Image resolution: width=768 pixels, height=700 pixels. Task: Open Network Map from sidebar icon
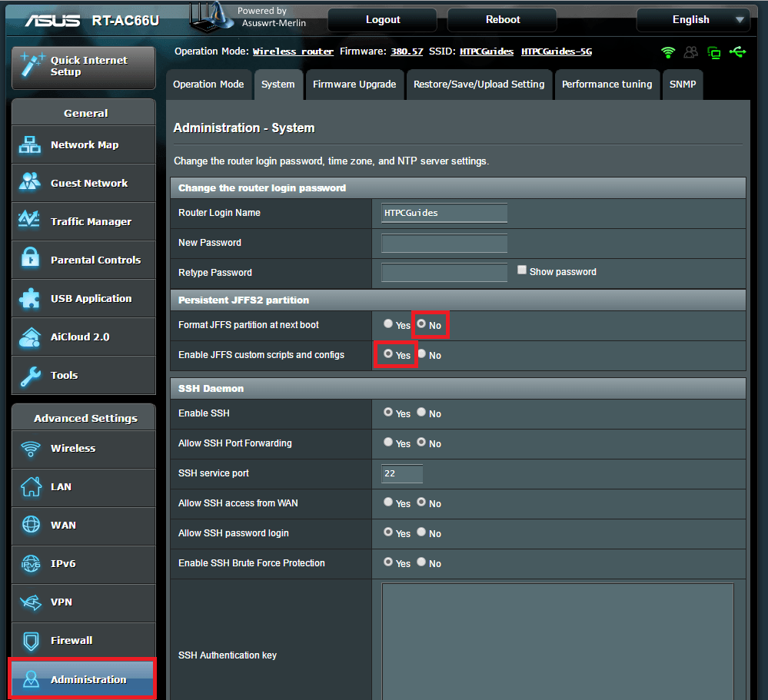tap(31, 144)
